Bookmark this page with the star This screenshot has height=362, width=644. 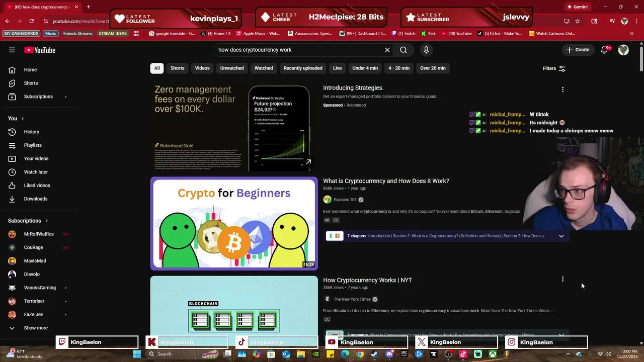[x=578, y=21]
